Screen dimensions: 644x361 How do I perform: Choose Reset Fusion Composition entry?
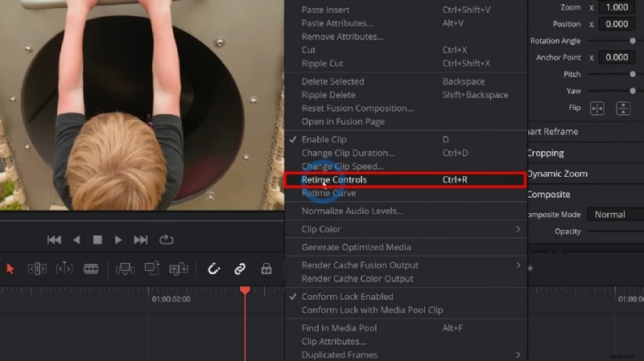click(x=406, y=109)
